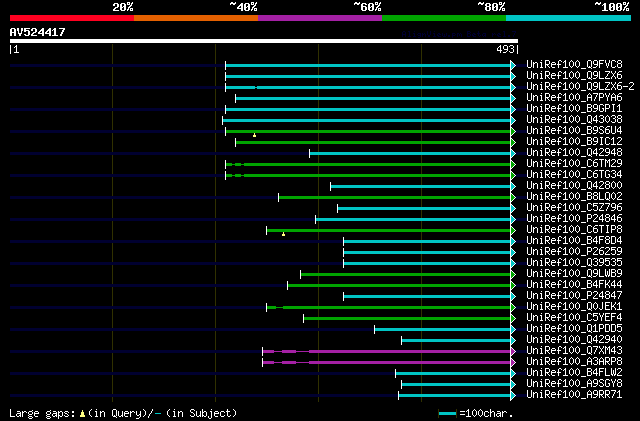Select label UniRef100_Q7XM43

[574, 351]
